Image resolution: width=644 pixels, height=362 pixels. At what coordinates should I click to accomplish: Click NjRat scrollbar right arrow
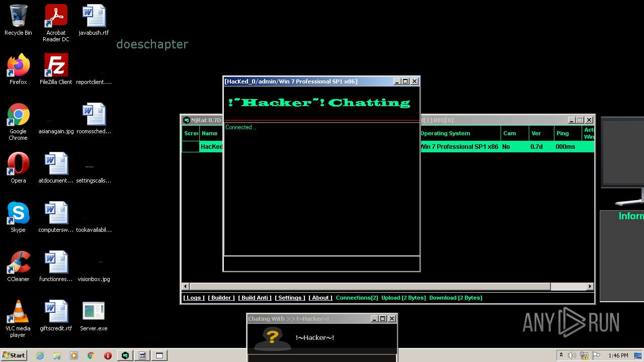tap(590, 287)
